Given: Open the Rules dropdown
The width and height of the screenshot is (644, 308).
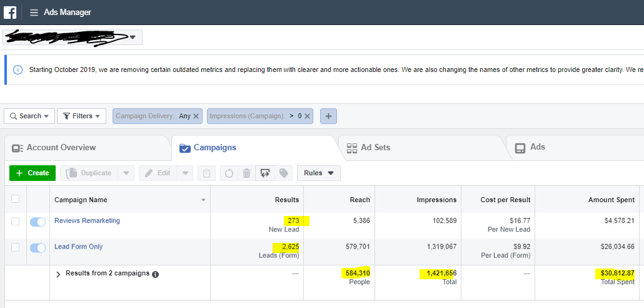Looking at the screenshot, I should pyautogui.click(x=318, y=173).
